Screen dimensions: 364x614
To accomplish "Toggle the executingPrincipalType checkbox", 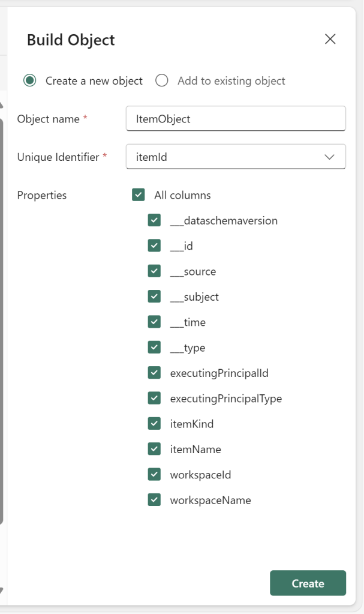I will pyautogui.click(x=154, y=398).
